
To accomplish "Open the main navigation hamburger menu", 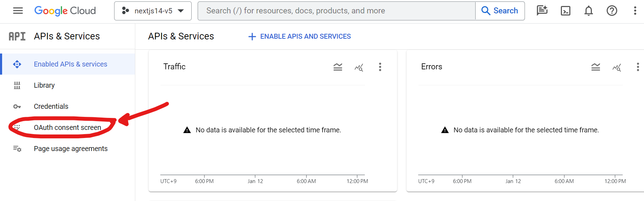I will [18, 11].
